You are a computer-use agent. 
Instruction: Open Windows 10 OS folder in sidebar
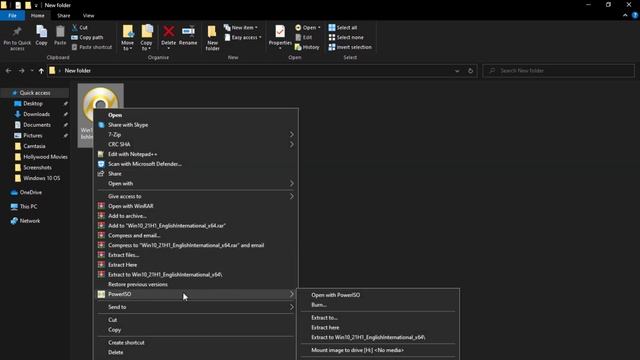click(41, 178)
